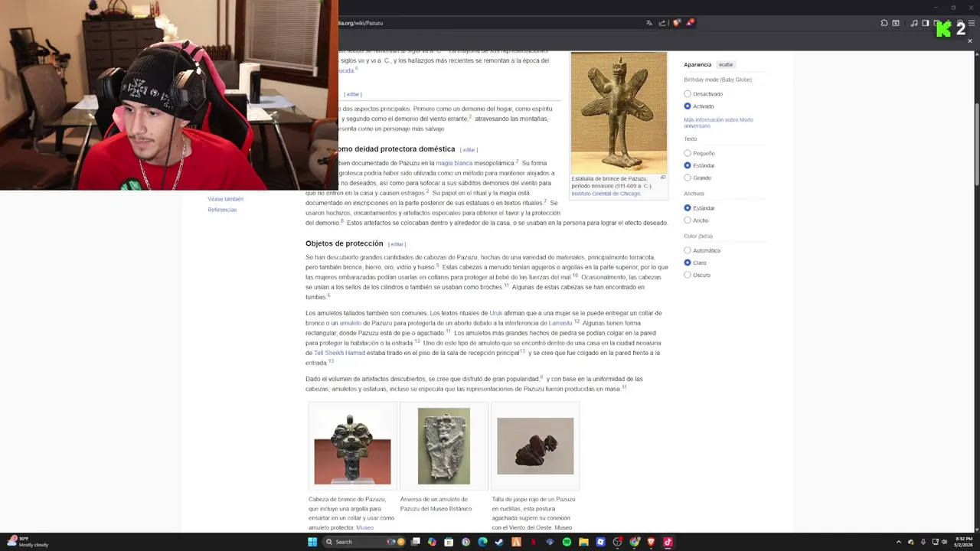Image resolution: width=980 pixels, height=551 pixels.
Task: Open Brave Shields lion icon
Action: (x=676, y=23)
